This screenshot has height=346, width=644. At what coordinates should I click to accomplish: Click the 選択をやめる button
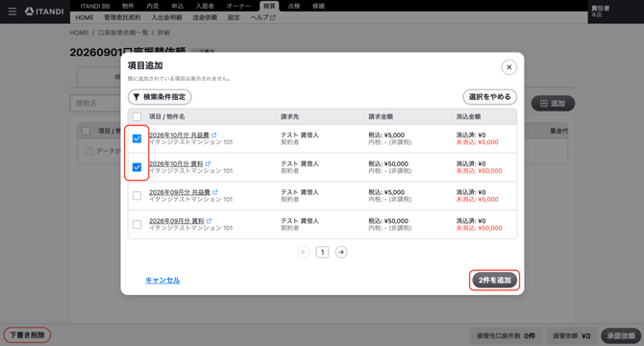click(489, 97)
